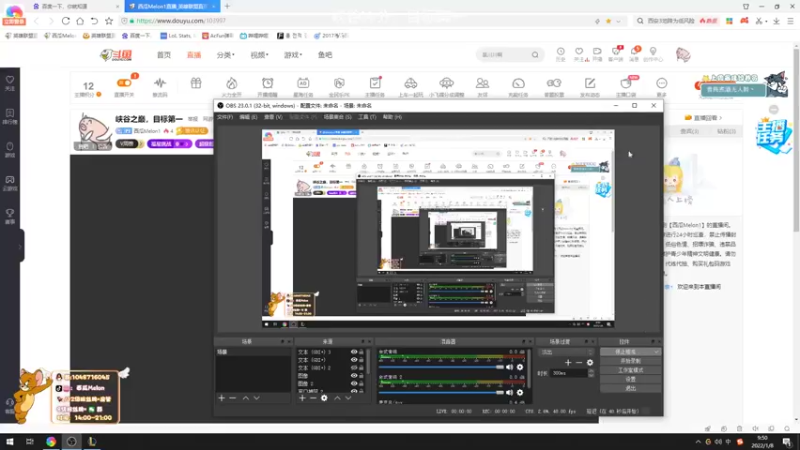Open the 游戏 dropdown in Douyu navigation

tap(293, 55)
